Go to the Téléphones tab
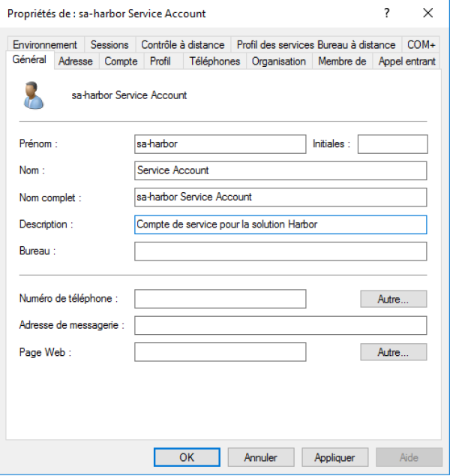This screenshot has width=450, height=476. (x=214, y=62)
